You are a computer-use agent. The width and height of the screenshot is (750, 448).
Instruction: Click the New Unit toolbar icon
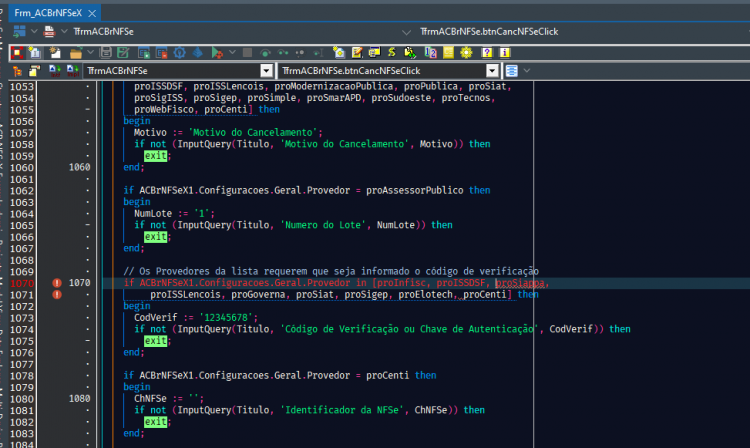click(x=34, y=53)
